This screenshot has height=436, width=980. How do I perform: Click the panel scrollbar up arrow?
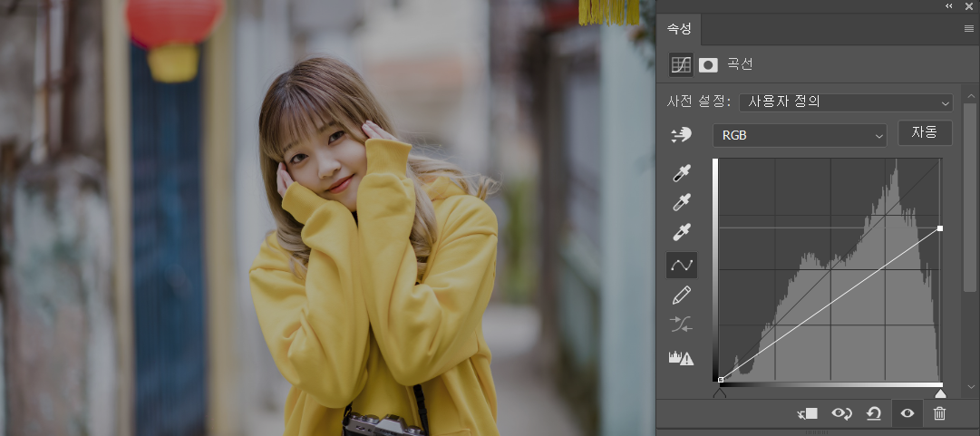[971, 96]
